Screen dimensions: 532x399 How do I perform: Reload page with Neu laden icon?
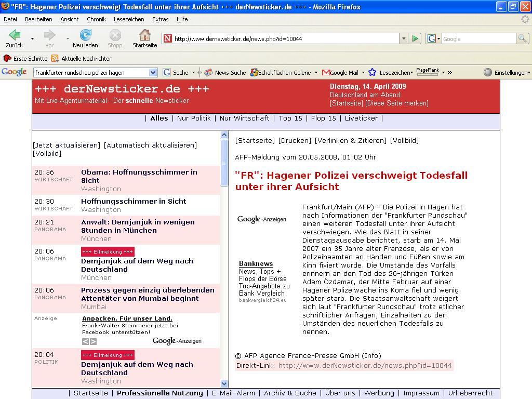click(85, 35)
